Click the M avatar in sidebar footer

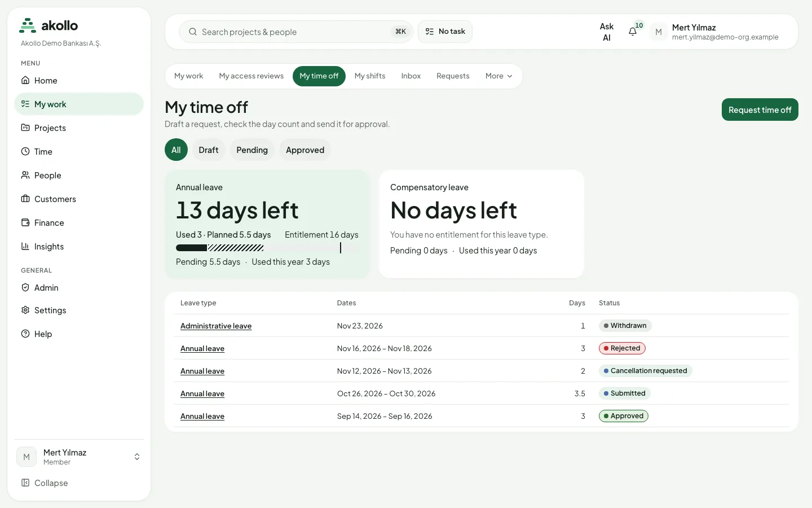coord(27,457)
